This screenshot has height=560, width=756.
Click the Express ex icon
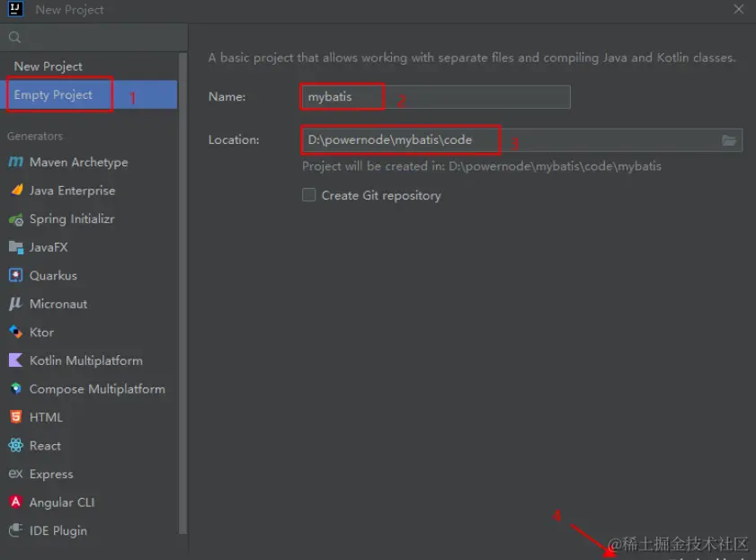point(16,474)
